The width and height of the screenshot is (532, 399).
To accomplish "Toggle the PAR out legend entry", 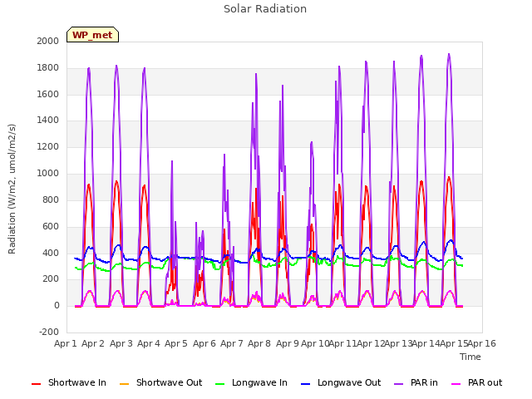I will click(476, 382).
